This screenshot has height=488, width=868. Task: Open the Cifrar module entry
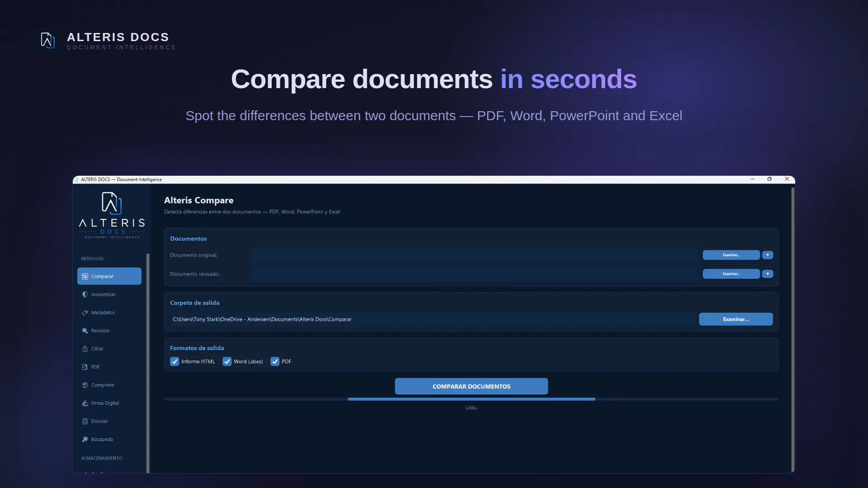coord(109,349)
